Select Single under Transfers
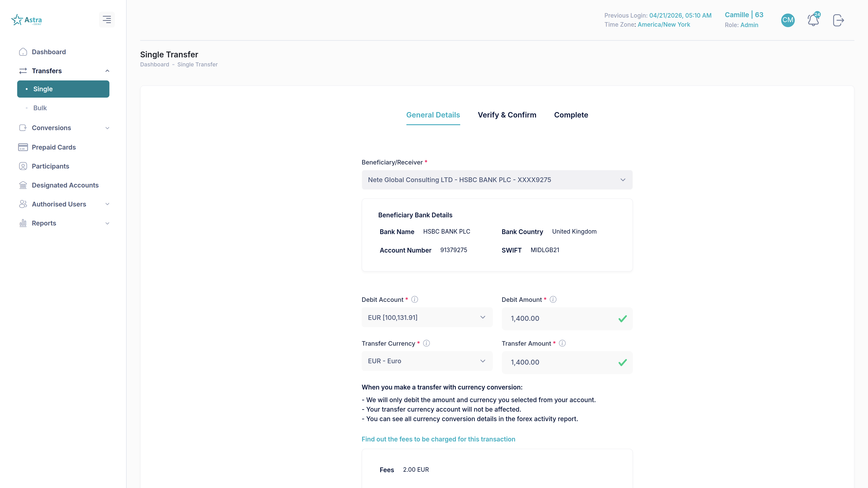Image resolution: width=868 pixels, height=488 pixels. [63, 89]
